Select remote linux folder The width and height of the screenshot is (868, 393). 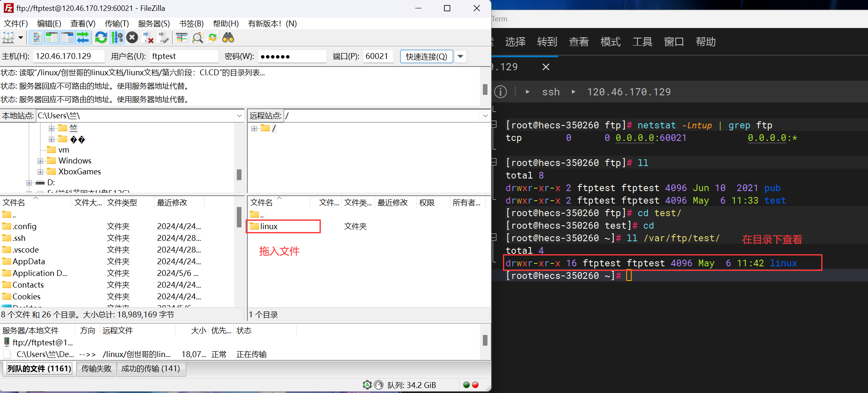coord(269,226)
